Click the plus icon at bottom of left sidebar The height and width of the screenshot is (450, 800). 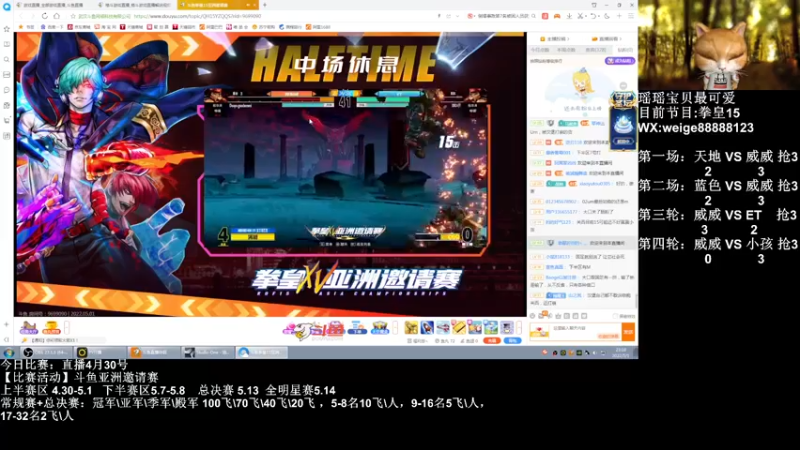tap(7, 324)
